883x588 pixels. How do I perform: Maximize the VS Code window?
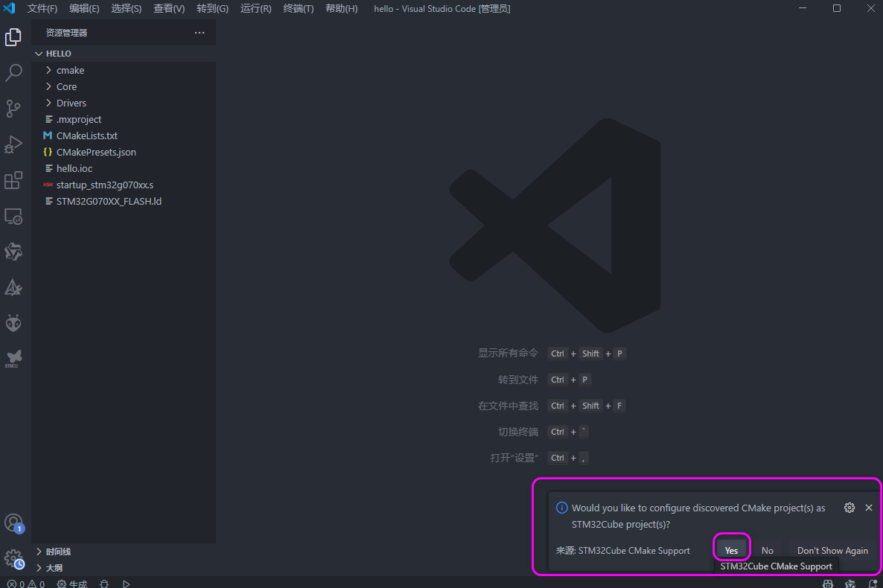point(837,8)
